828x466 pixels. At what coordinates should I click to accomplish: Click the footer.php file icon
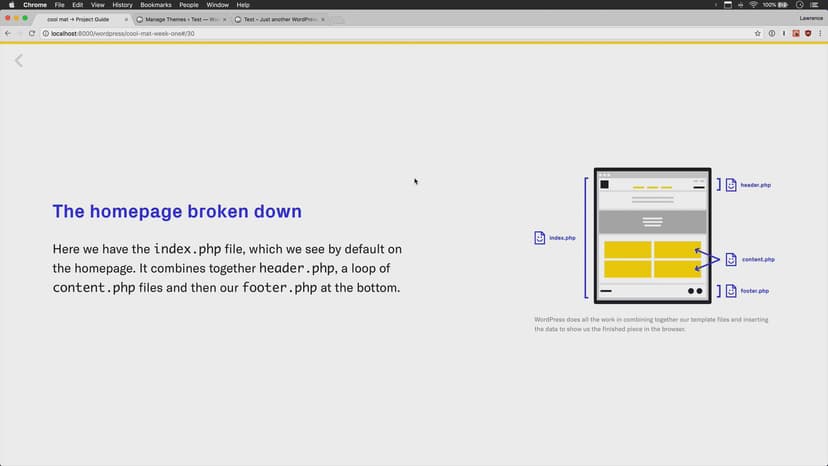click(731, 291)
